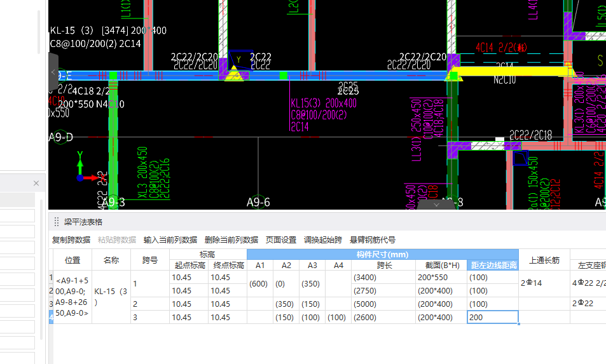Select the name cell KL-15（3）
The width and height of the screenshot is (606, 364).
click(x=111, y=297)
